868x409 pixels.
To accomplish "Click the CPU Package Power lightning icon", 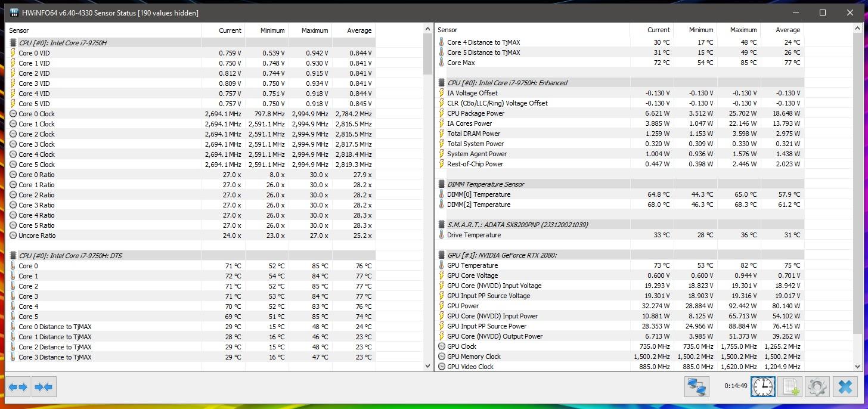I will tap(442, 113).
